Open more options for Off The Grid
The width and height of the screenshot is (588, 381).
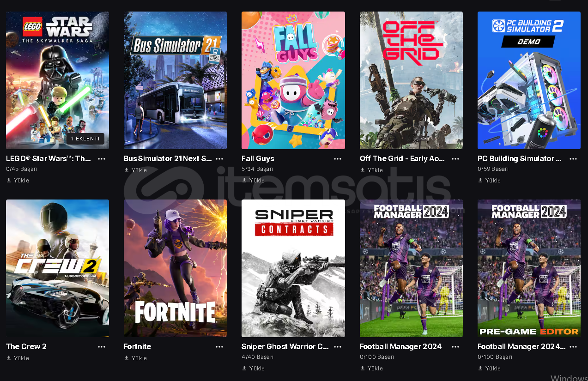click(x=455, y=159)
